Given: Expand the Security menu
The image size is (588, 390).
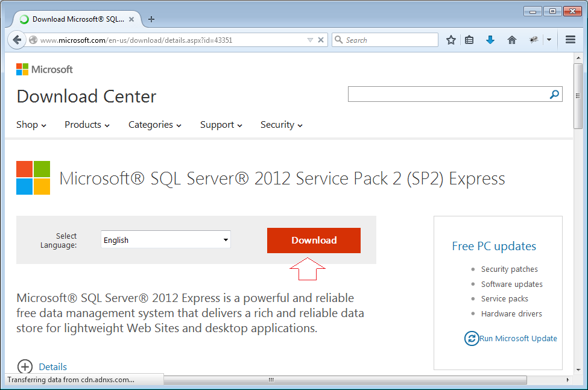Looking at the screenshot, I should (281, 125).
